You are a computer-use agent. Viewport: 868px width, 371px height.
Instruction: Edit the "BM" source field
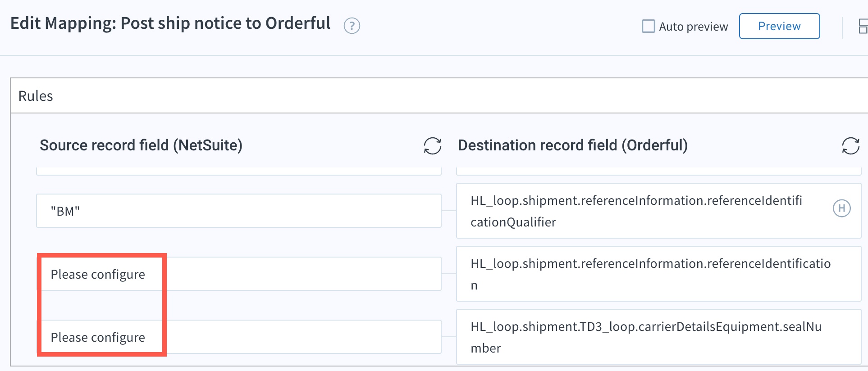[238, 211]
